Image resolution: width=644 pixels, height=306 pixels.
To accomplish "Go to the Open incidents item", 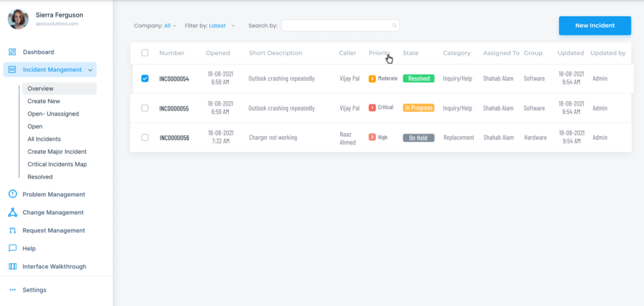I will [x=35, y=126].
